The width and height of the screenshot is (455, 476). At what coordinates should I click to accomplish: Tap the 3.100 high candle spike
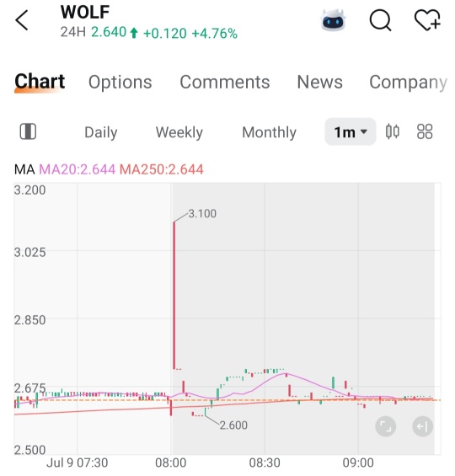point(174,296)
